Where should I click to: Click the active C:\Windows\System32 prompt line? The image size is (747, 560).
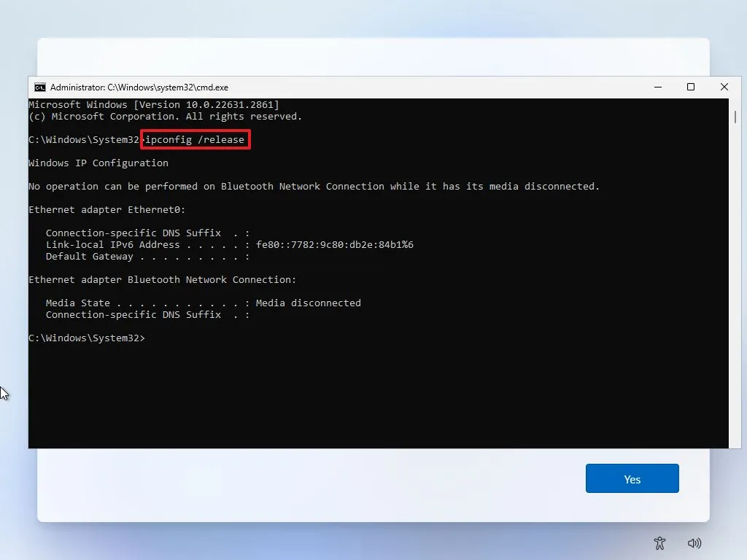tap(87, 338)
